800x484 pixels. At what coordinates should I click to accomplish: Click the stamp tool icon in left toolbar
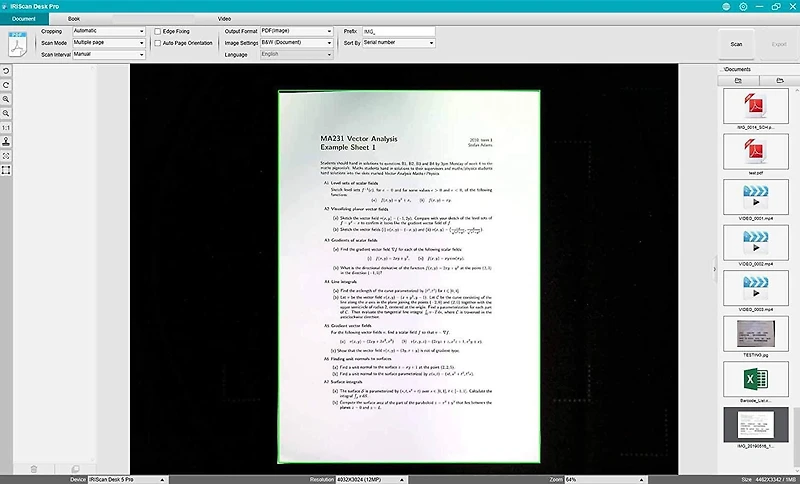pos(7,142)
